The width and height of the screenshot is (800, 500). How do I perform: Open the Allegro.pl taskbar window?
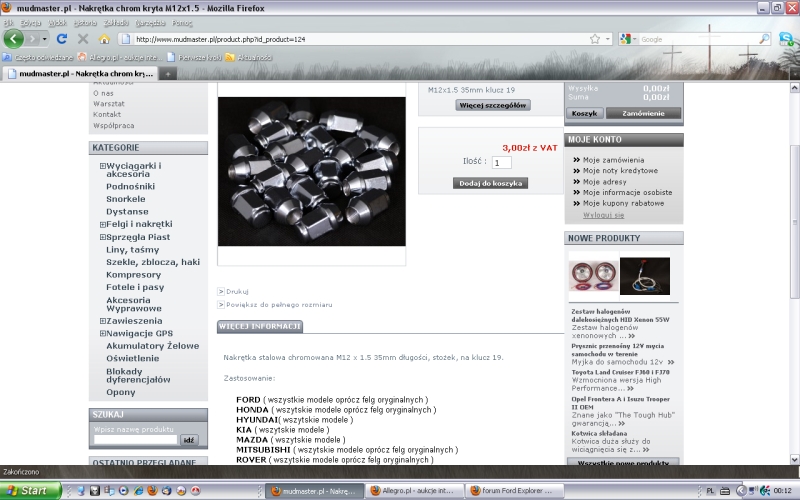click(416, 491)
